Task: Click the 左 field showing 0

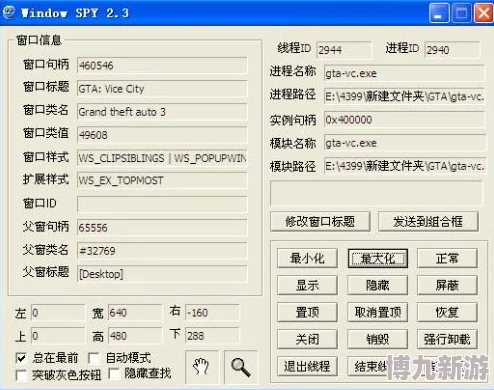Action: tap(58, 313)
